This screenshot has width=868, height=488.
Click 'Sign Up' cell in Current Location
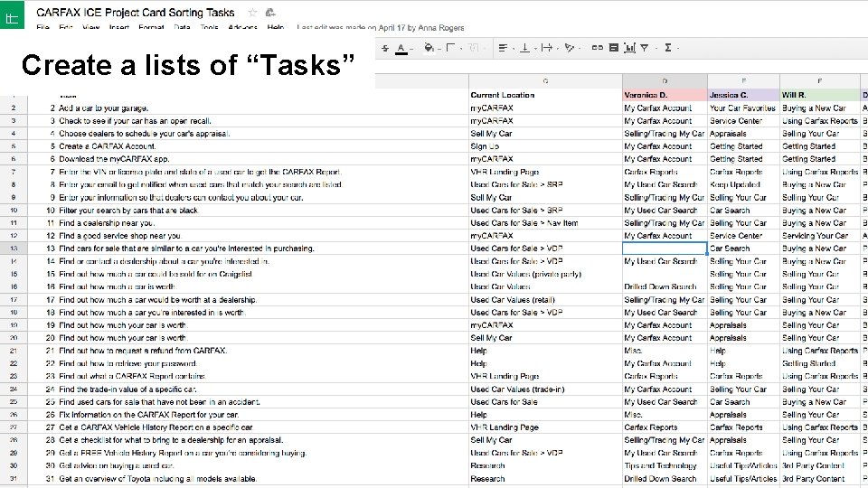click(x=545, y=146)
